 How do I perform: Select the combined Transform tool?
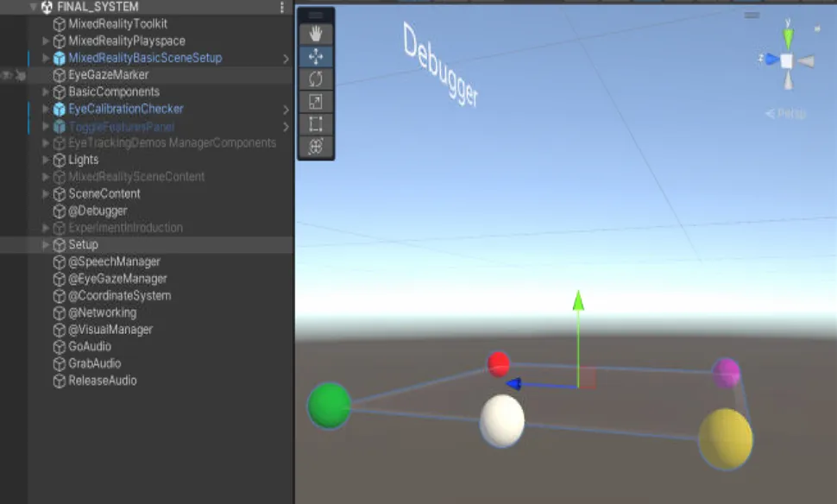316,147
